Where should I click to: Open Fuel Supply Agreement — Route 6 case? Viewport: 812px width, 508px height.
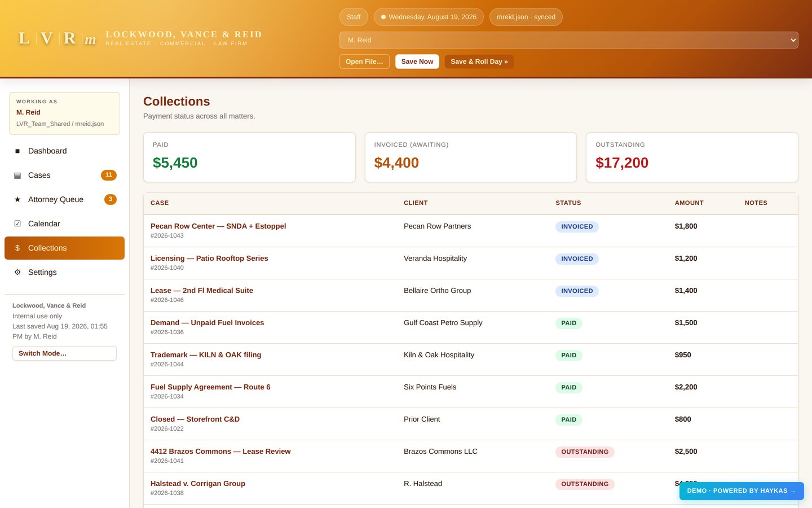[x=210, y=387]
